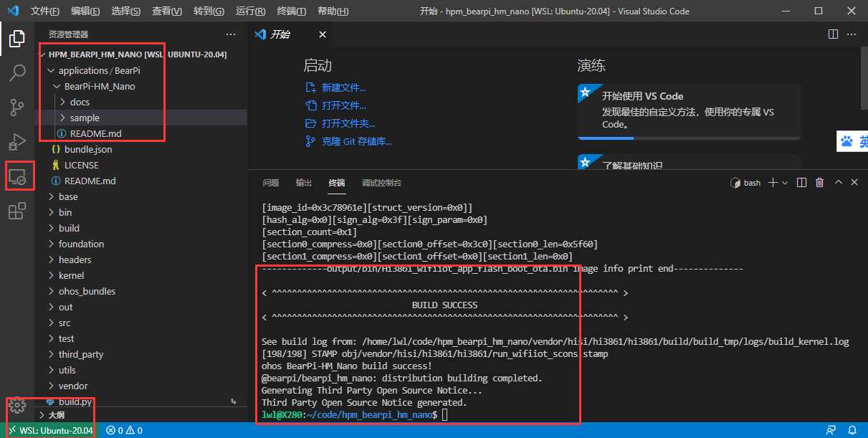Open the Extensions view
This screenshot has width=868, height=438.
(17, 211)
